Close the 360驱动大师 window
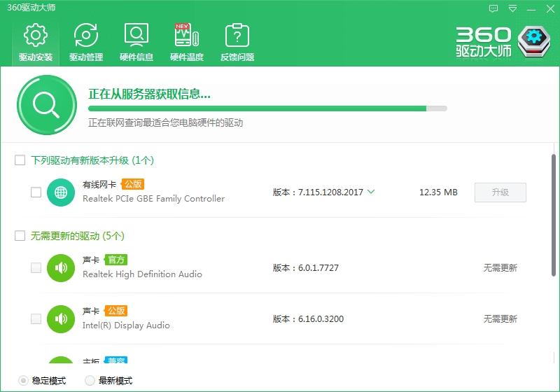Screen dimensions: 560x392 [550, 9]
